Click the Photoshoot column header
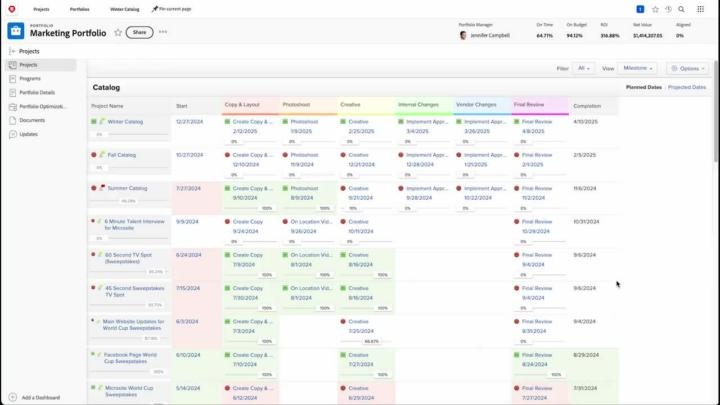Screen dimensions: 720x405 (x=308, y=106)
